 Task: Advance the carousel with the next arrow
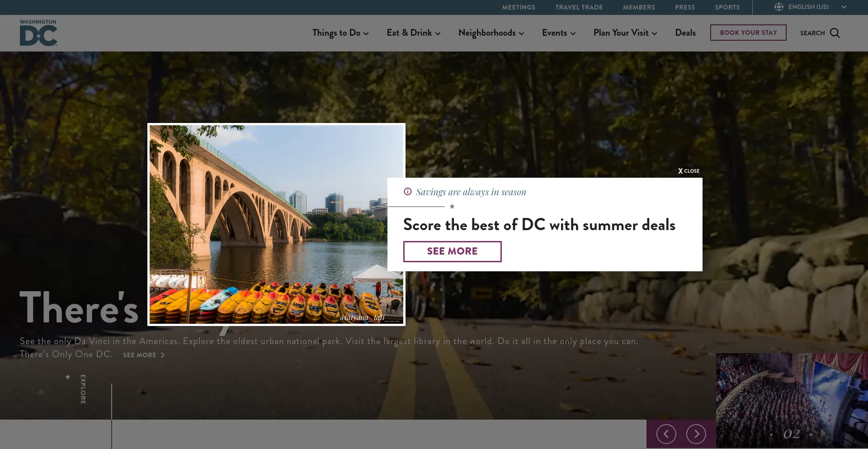[x=696, y=434]
